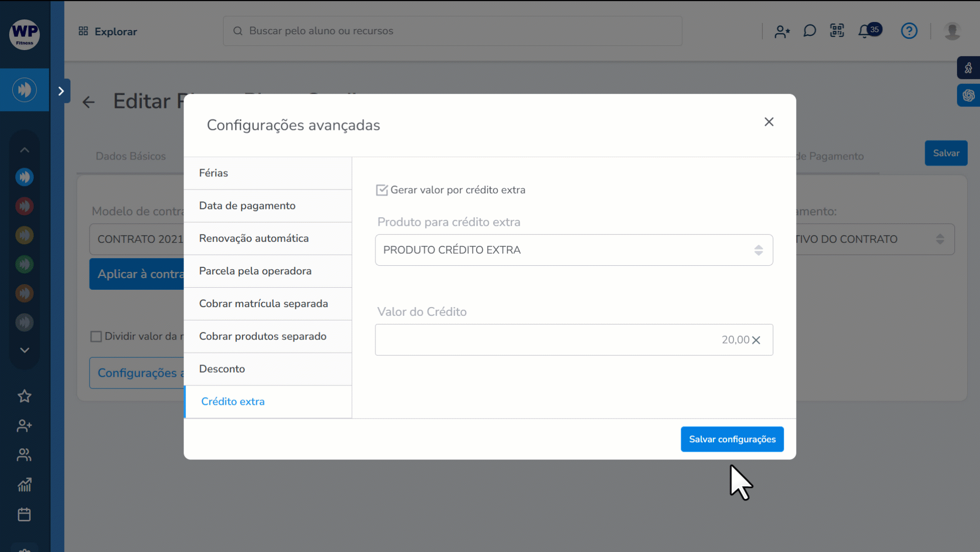The image size is (980, 552).
Task: Click the add student icon in header
Action: 782,32
